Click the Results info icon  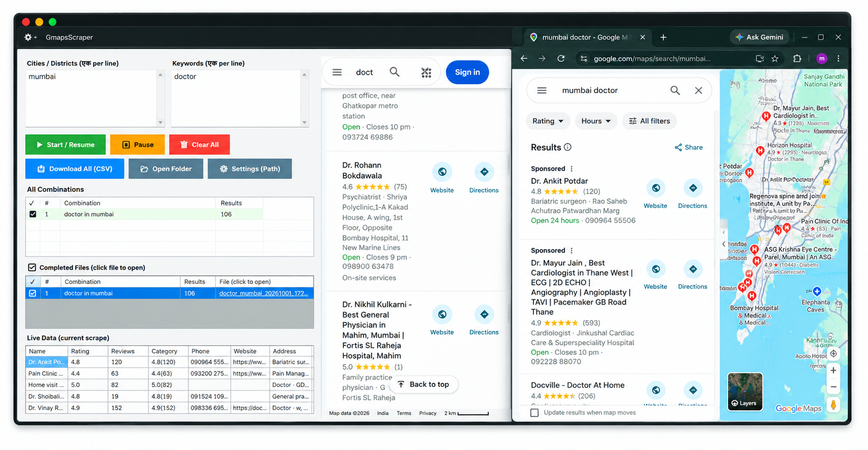coord(568,147)
